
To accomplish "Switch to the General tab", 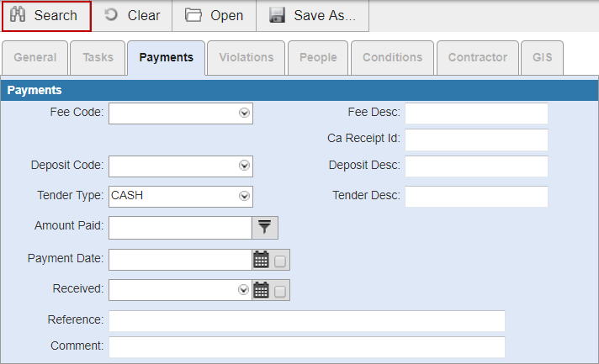I will click(35, 58).
